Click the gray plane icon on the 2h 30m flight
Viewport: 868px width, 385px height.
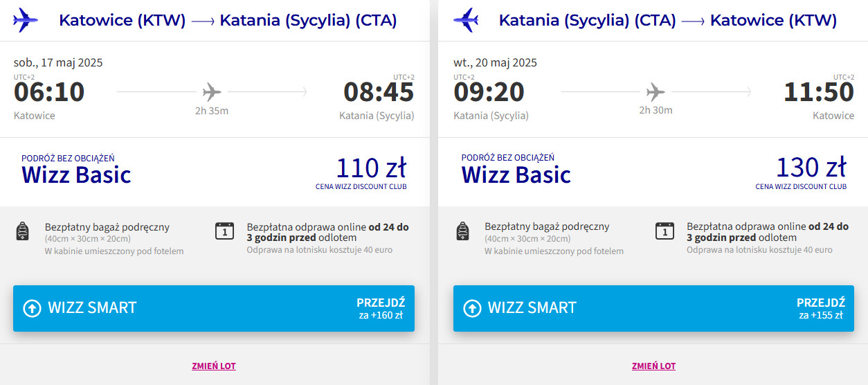pos(655,91)
